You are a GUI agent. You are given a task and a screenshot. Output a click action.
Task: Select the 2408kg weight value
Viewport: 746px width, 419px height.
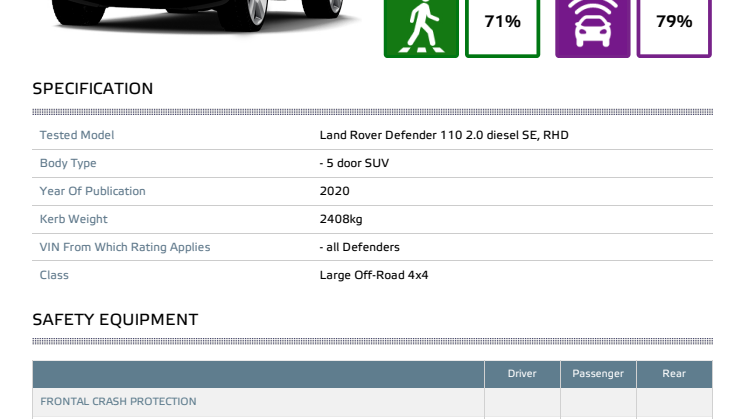341,219
